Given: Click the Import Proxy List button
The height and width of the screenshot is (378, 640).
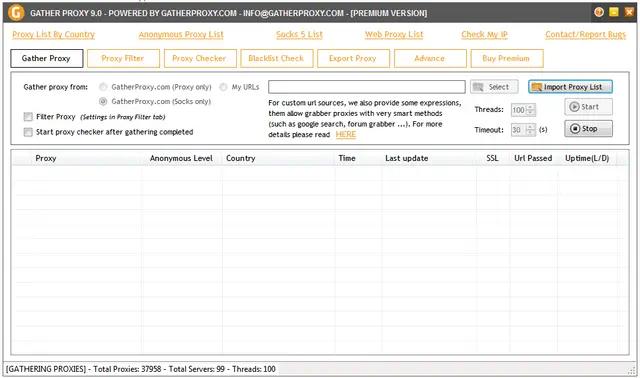Looking at the screenshot, I should (570, 87).
